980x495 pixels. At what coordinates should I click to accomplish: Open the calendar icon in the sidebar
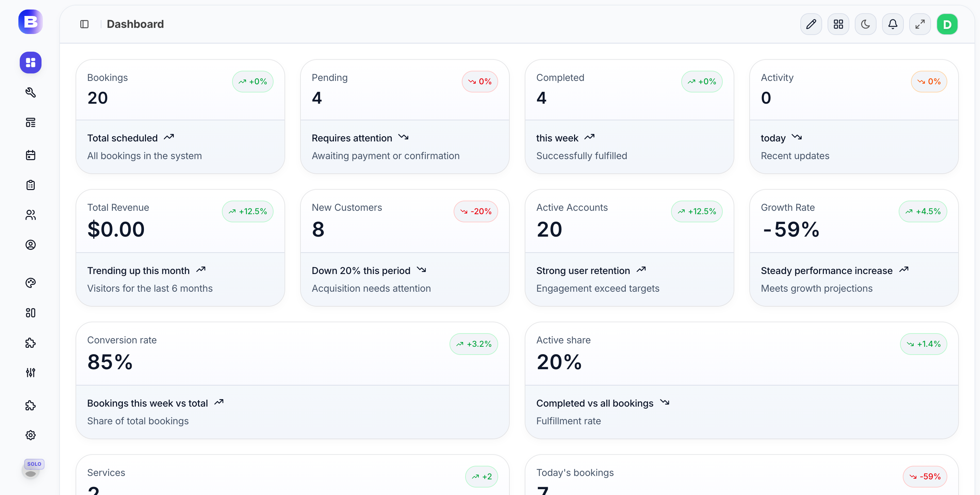(30, 155)
